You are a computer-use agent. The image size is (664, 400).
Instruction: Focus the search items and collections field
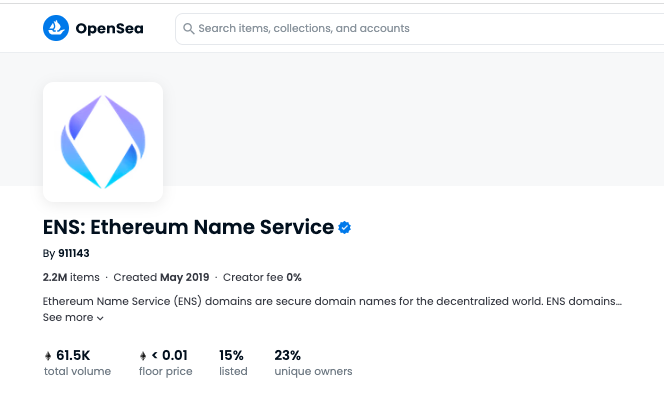click(420, 28)
